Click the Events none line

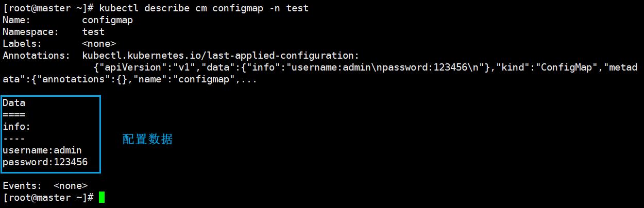[45, 186]
